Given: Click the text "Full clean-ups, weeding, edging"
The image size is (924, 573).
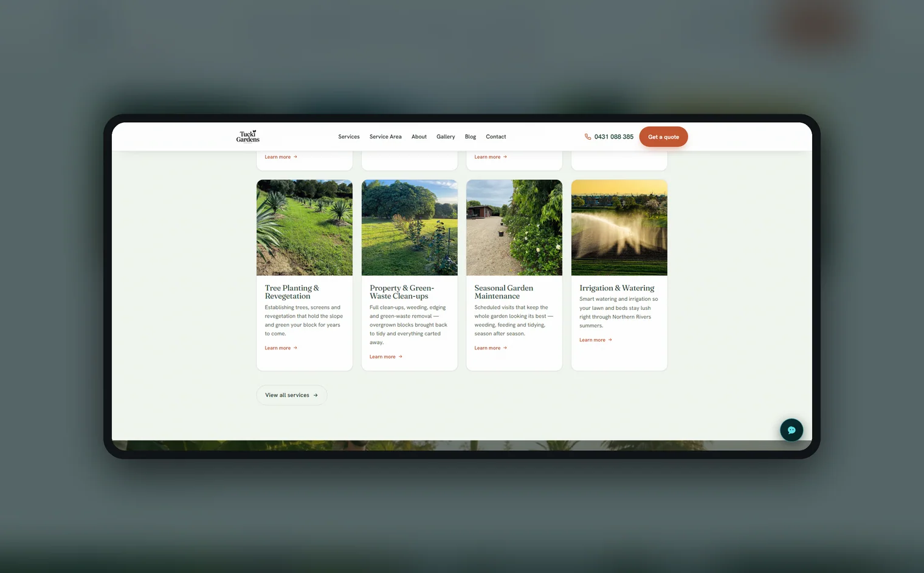Looking at the screenshot, I should click(x=408, y=307).
